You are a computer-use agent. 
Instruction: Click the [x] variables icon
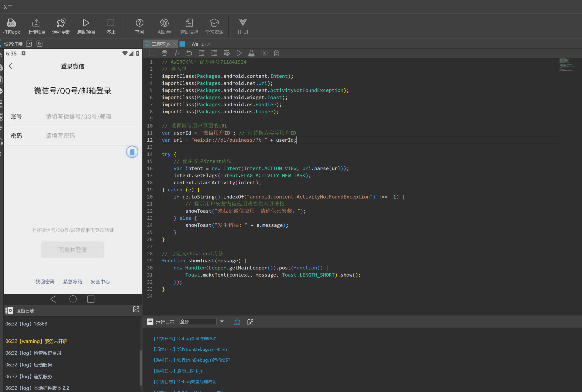pyautogui.click(x=264, y=53)
